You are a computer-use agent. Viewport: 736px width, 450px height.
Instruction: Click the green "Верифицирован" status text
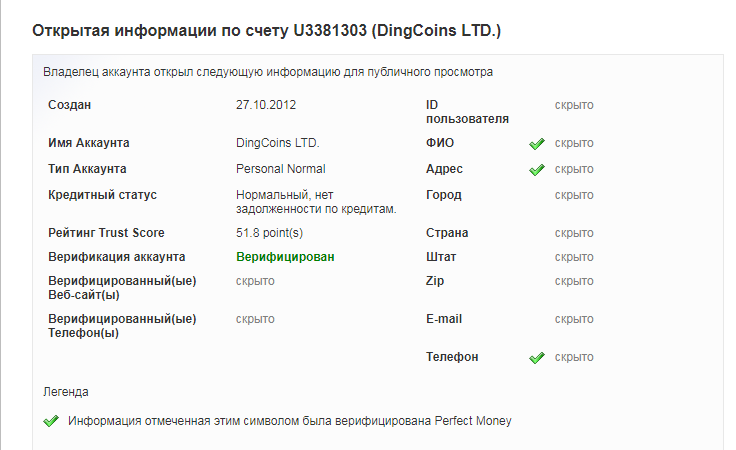[x=285, y=257]
